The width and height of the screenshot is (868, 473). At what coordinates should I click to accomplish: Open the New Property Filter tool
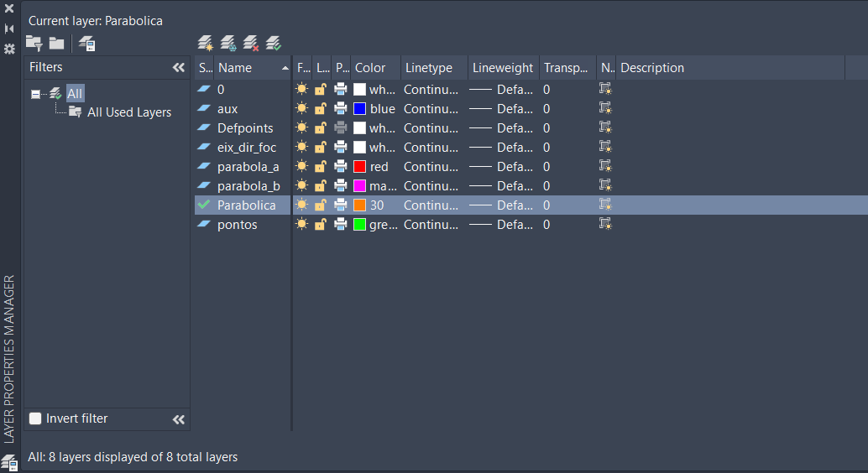pyautogui.click(x=34, y=43)
